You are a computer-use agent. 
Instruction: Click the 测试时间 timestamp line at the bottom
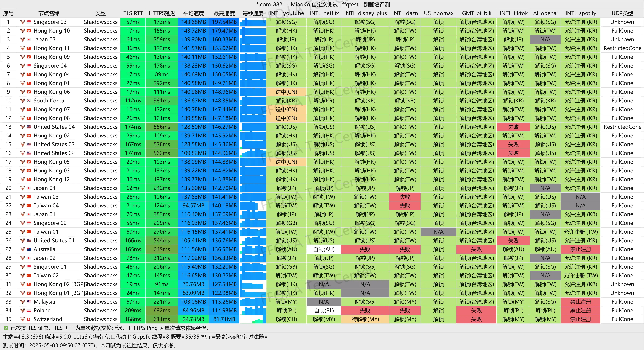point(90,345)
